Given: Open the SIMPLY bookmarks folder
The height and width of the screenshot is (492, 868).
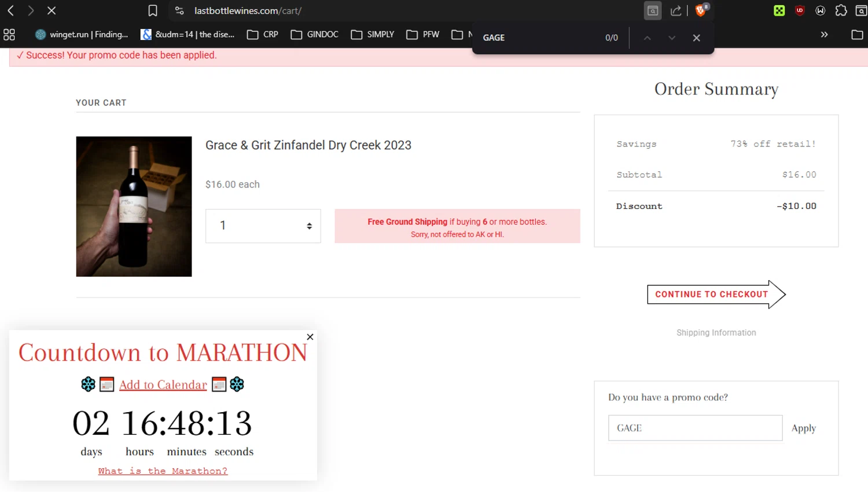Looking at the screenshot, I should coord(373,35).
